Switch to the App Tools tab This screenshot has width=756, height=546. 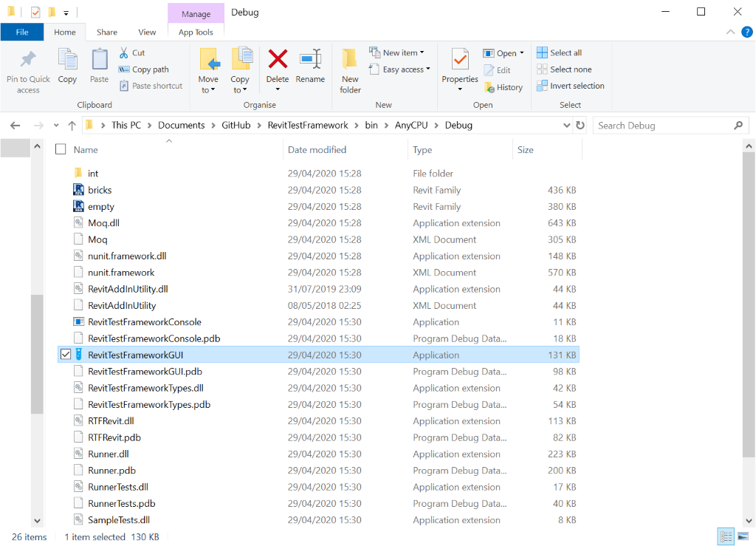(196, 32)
